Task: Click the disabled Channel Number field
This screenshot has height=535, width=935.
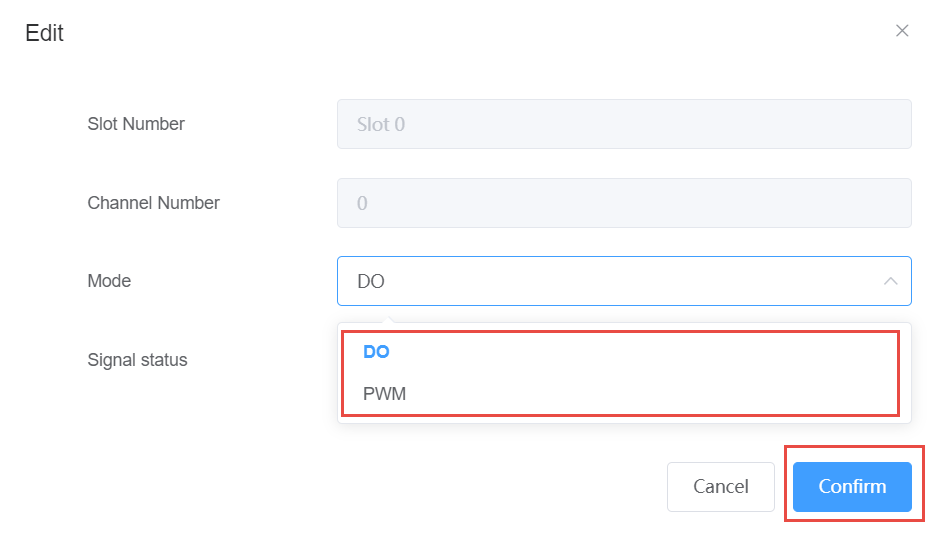Action: click(x=624, y=203)
